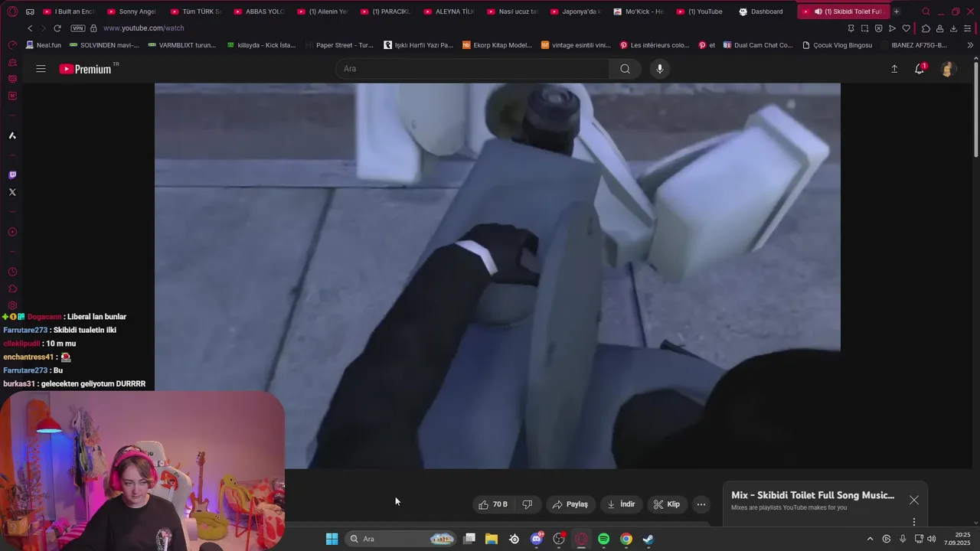Click the Windows taskbar search box

pos(400,539)
